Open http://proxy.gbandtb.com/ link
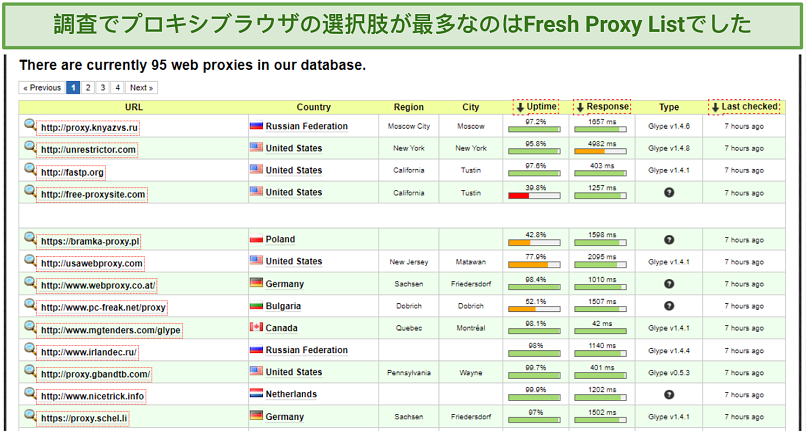 (96, 374)
